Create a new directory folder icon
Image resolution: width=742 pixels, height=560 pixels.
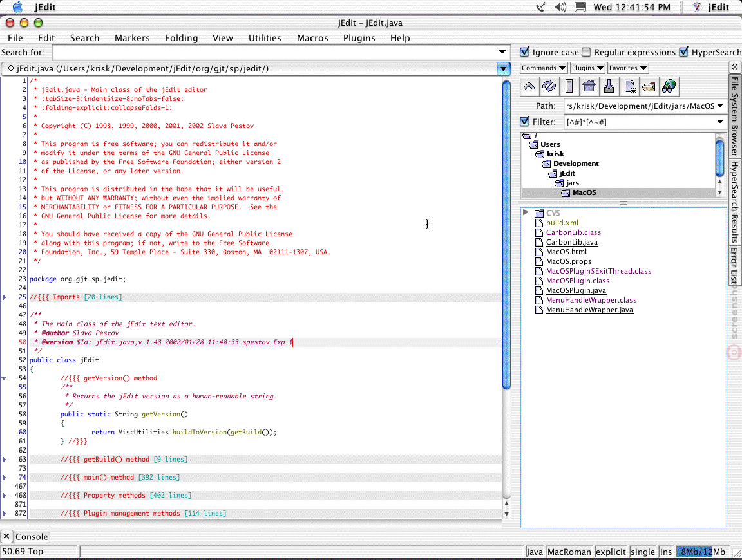point(649,86)
